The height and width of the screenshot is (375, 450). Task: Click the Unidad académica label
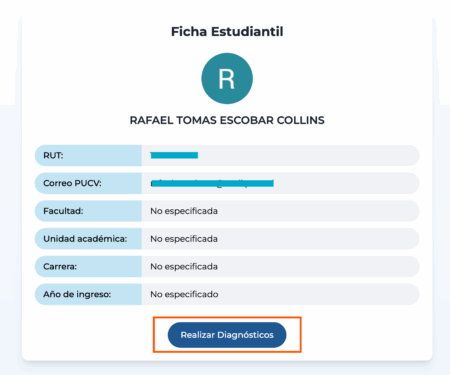tap(85, 239)
